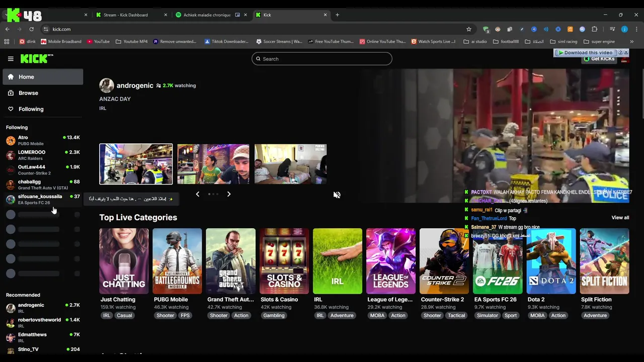Open Stino_TV in Recommended list
The width and height of the screenshot is (644, 362).
[x=43, y=349]
